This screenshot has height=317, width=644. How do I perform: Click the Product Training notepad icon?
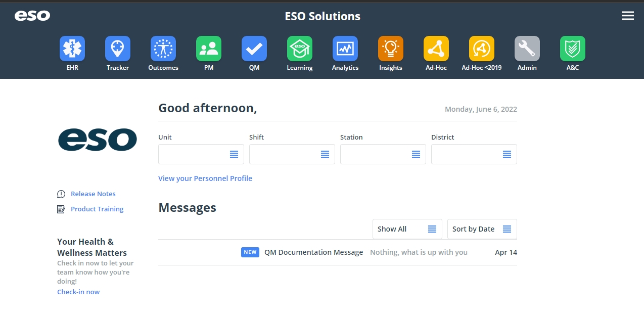(x=61, y=209)
